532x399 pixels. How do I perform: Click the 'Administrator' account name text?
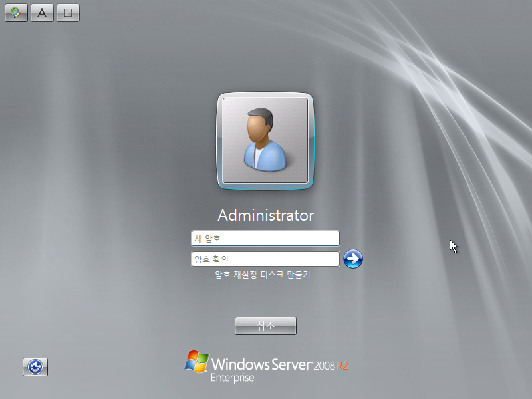[x=265, y=215]
